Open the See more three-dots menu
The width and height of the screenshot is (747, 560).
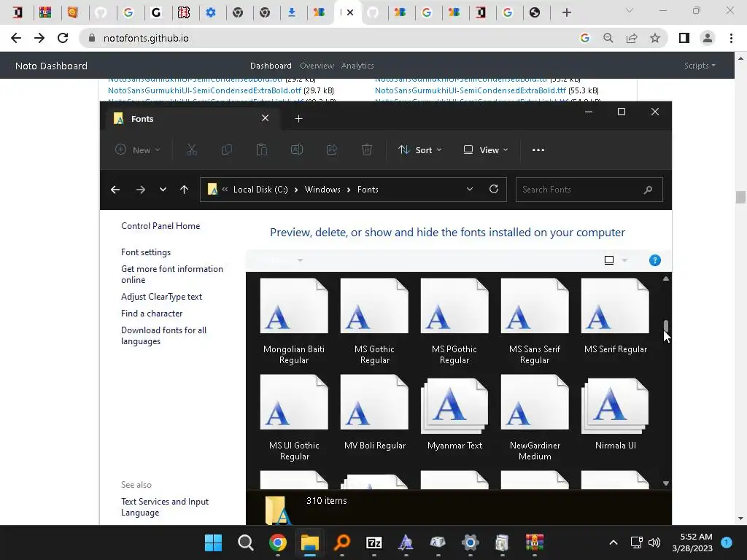click(538, 150)
